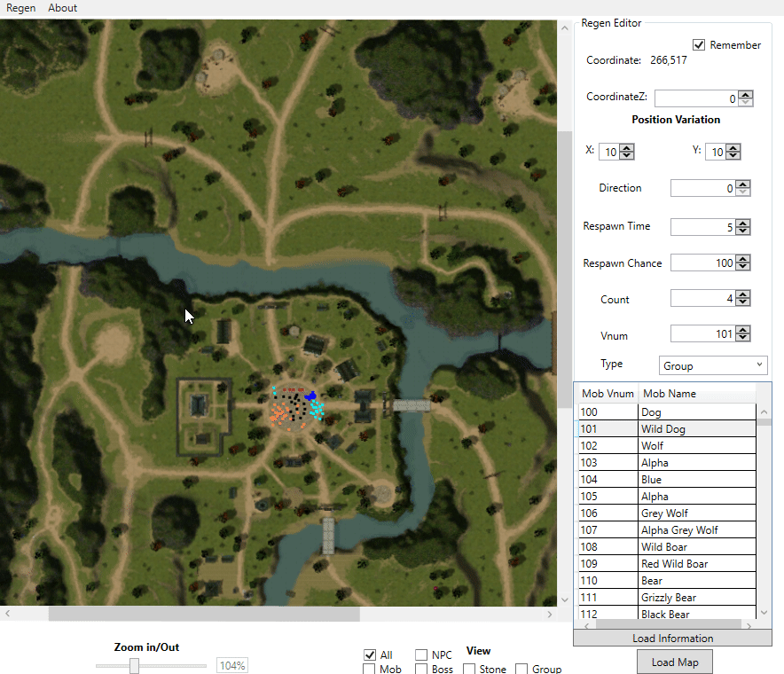Enable the All view checkbox
The height and width of the screenshot is (674, 784).
pyautogui.click(x=370, y=654)
